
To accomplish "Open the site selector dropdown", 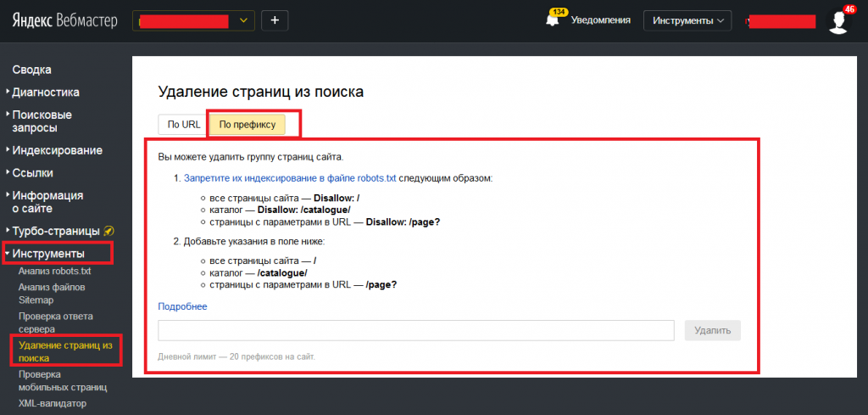I will pos(194,20).
